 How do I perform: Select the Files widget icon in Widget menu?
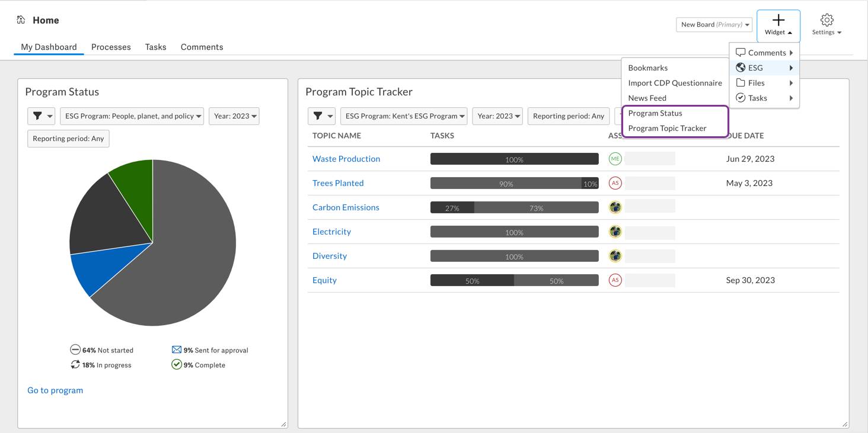741,83
